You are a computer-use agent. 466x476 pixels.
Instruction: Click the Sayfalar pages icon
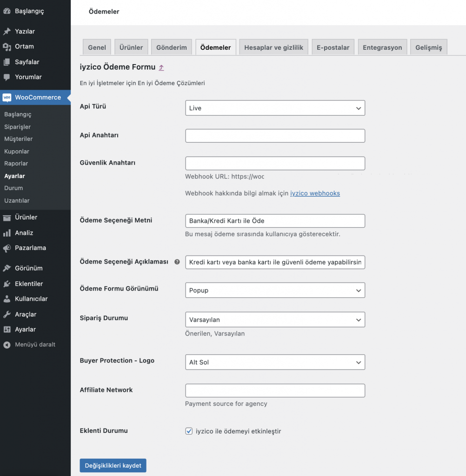[7, 62]
